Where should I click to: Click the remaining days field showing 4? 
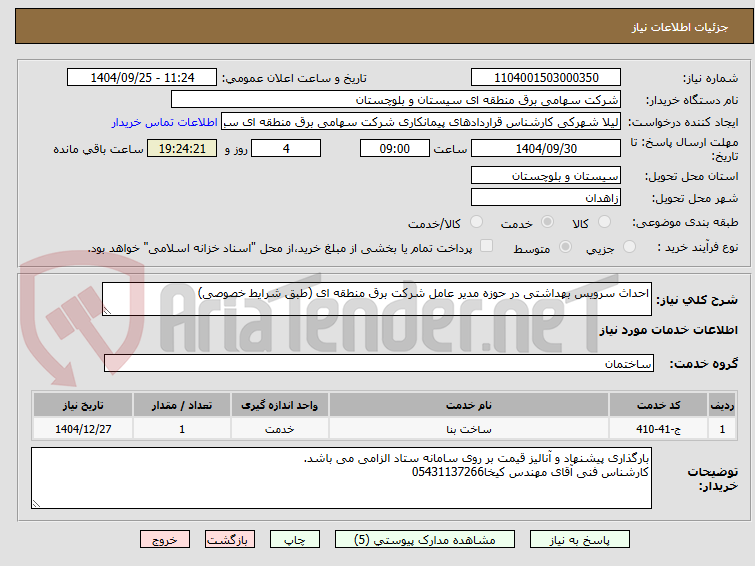pos(286,148)
